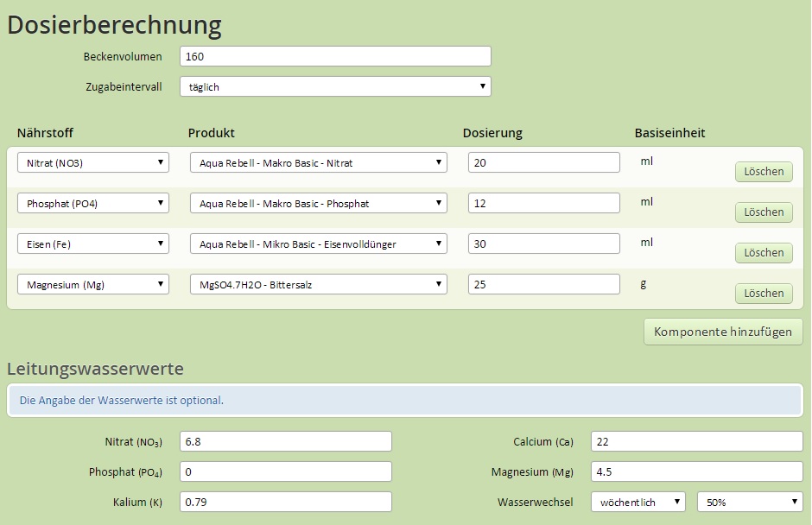Click the Nitrat dosage field showing 20
The image size is (812, 525).
coord(543,162)
